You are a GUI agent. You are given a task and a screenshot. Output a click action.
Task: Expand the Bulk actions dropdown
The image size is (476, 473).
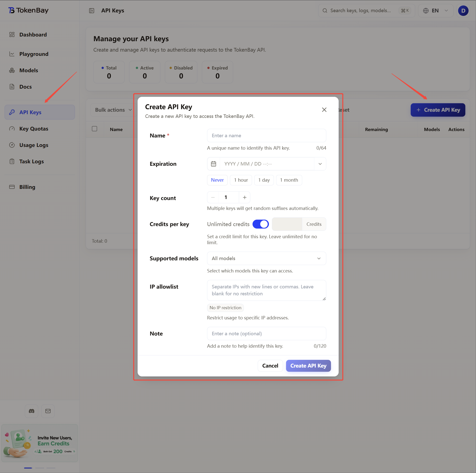(x=113, y=110)
